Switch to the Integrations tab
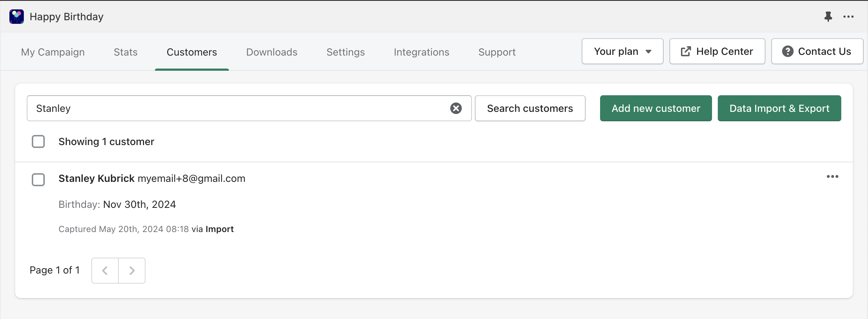Image resolution: width=868 pixels, height=319 pixels. click(421, 52)
